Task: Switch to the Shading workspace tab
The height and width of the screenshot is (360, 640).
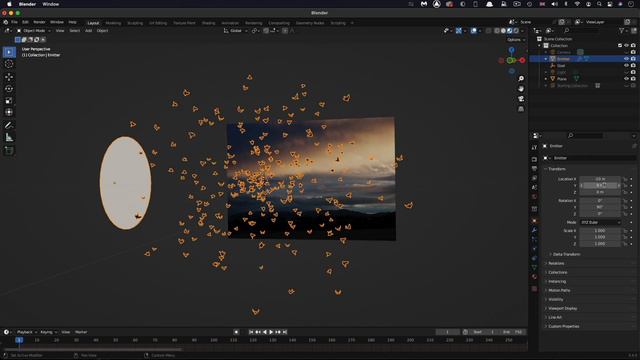Action: pos(208,23)
